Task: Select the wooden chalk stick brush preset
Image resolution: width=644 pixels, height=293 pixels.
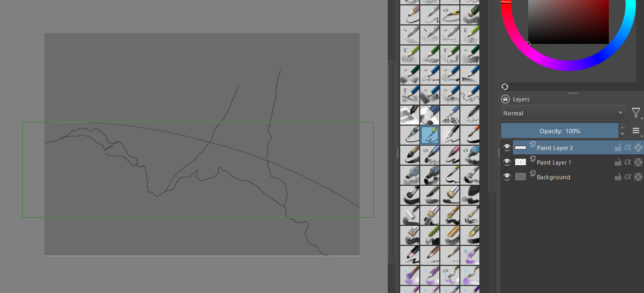Action: [x=450, y=236]
